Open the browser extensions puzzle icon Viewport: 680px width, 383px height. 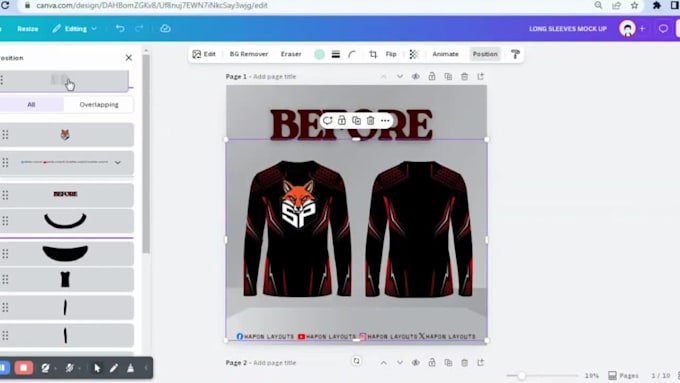point(657,5)
